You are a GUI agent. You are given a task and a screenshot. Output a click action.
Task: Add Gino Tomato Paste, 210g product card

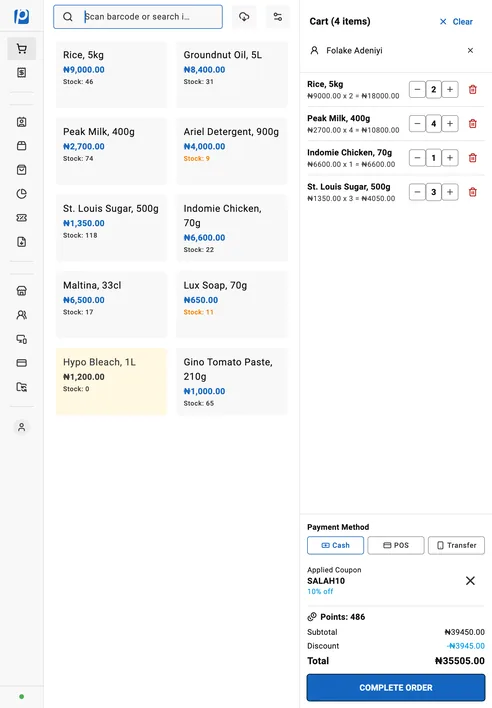(232, 382)
